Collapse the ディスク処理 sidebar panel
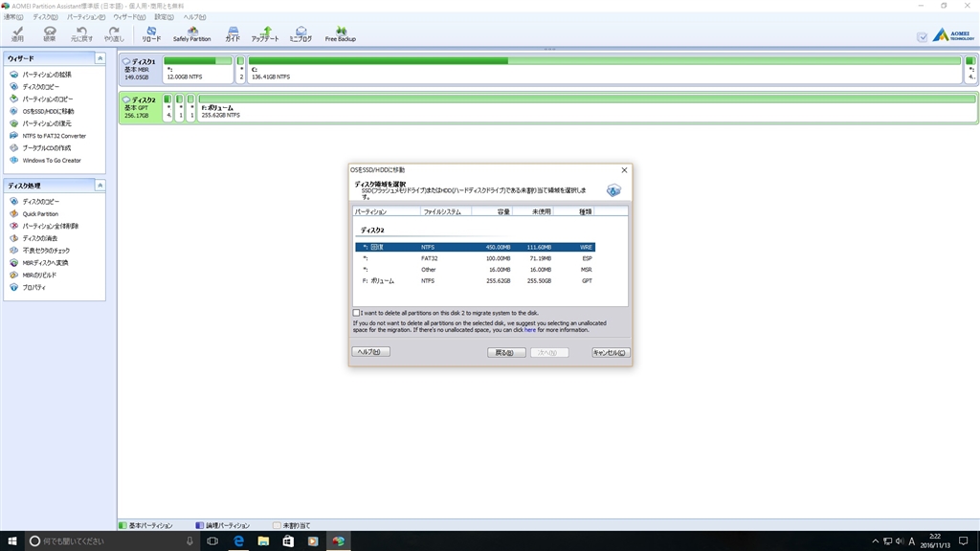The width and height of the screenshot is (980, 551). click(100, 186)
